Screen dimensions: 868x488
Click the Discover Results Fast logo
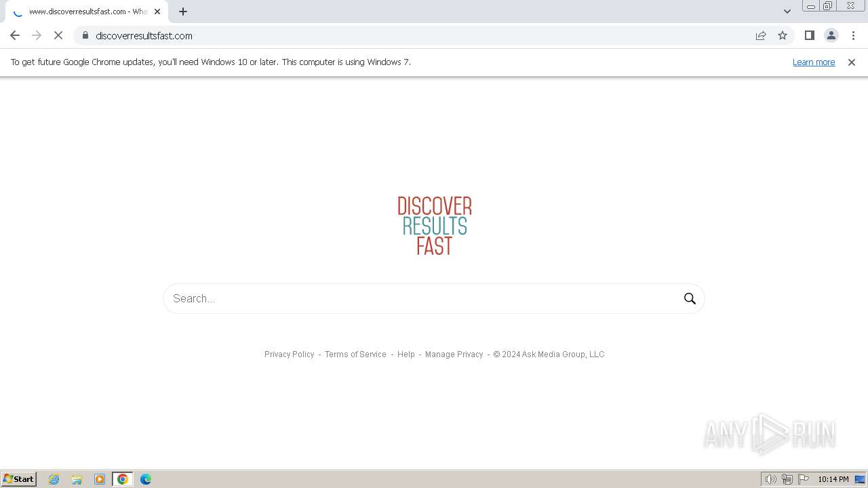(434, 226)
